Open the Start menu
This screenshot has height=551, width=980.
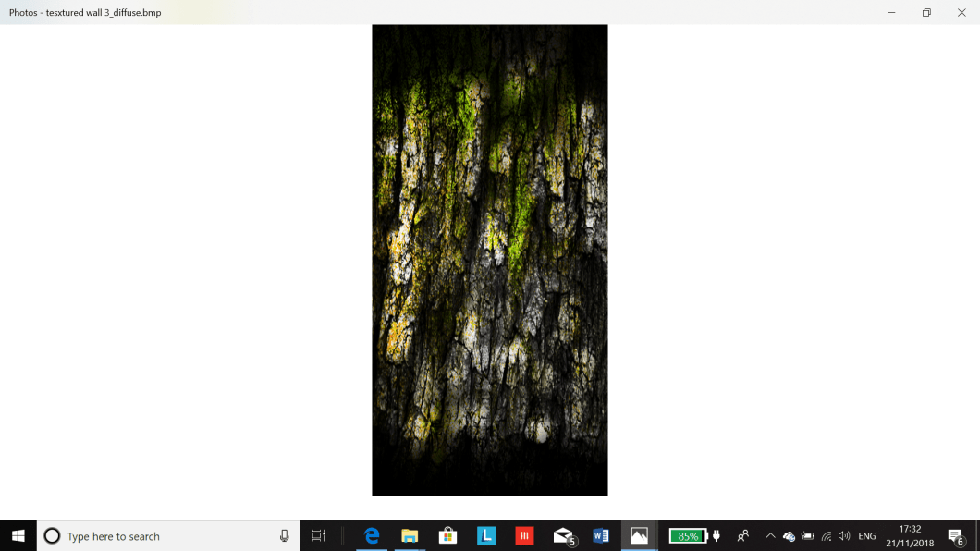coord(18,535)
